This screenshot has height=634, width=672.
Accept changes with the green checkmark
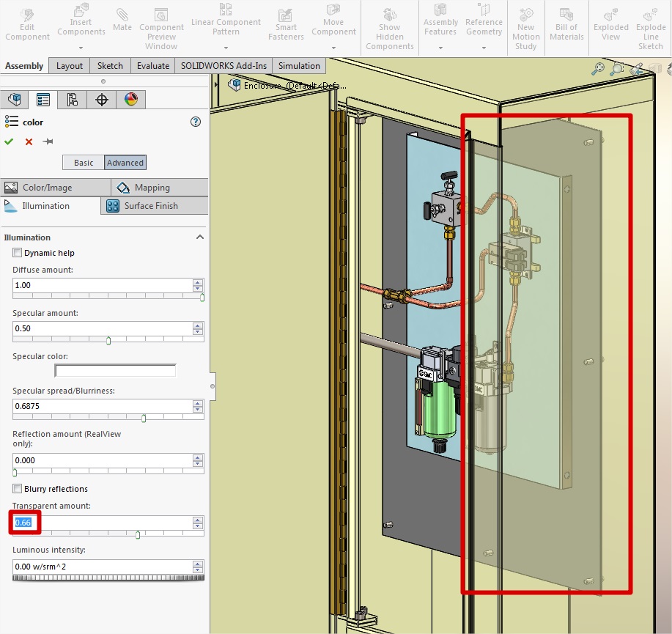9,141
